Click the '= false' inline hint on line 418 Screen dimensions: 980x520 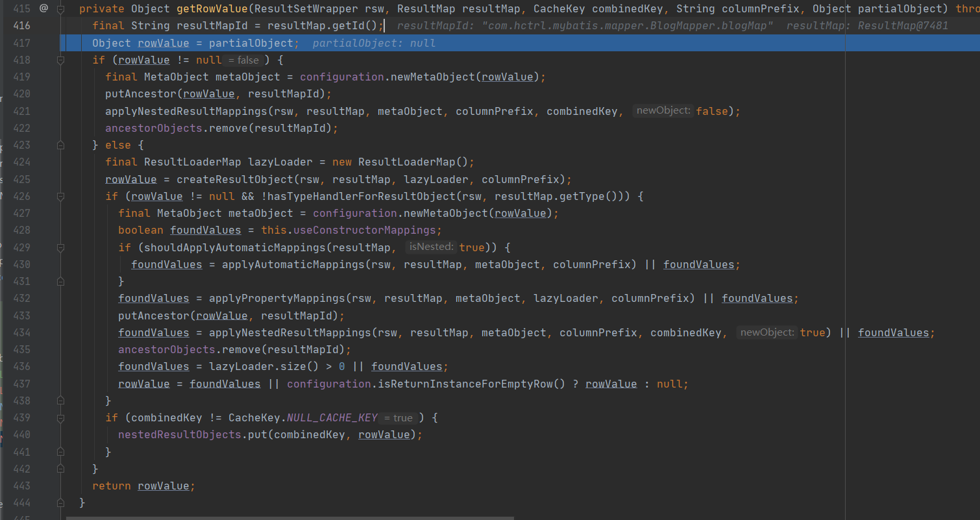[243, 60]
